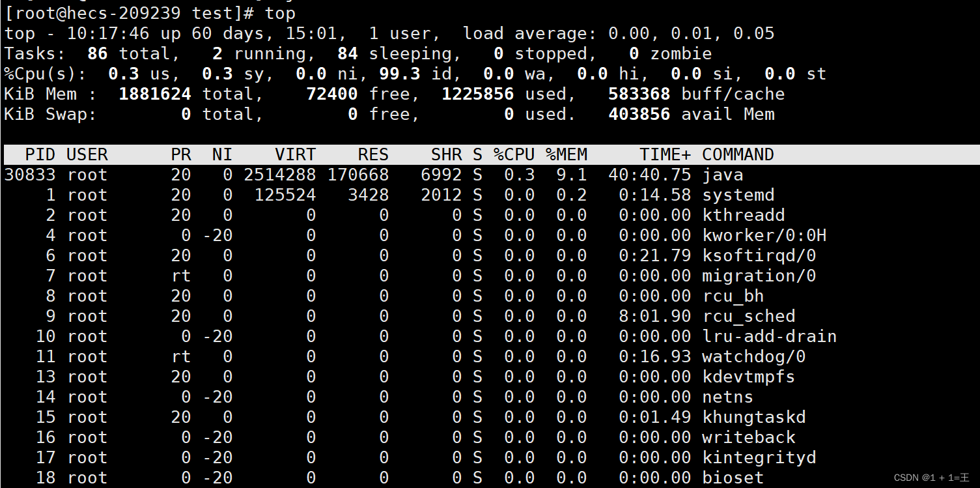
Task: Click rcu_bh process name
Action: click(733, 296)
